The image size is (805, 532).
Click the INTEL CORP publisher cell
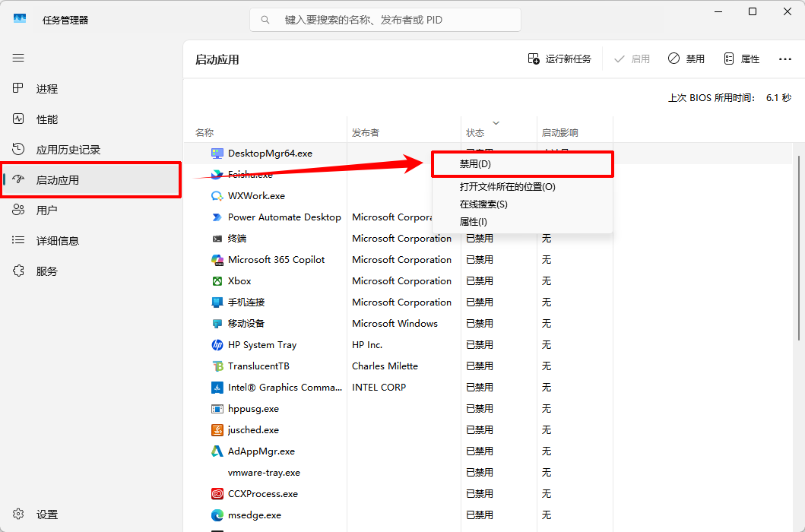[379, 388]
